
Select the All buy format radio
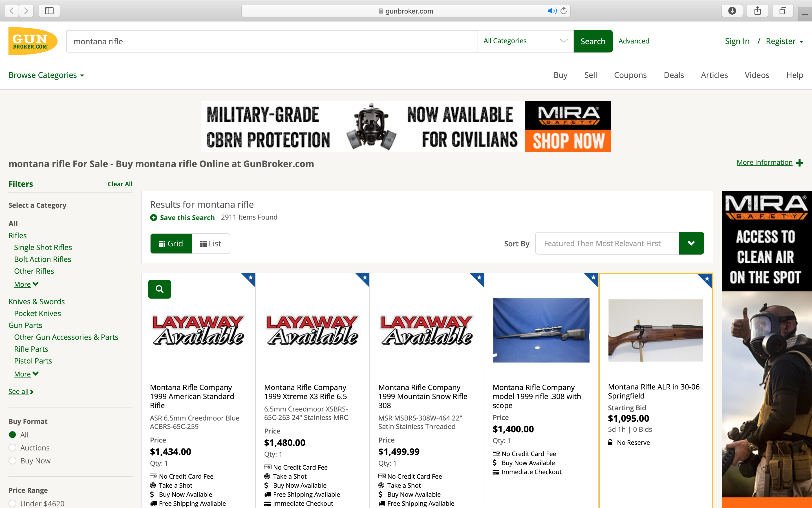tap(12, 435)
